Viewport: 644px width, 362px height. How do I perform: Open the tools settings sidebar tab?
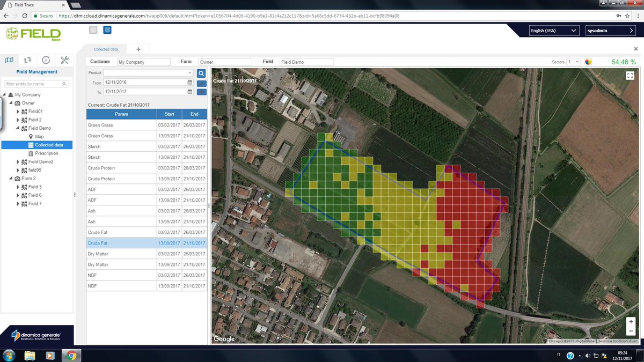65,60
